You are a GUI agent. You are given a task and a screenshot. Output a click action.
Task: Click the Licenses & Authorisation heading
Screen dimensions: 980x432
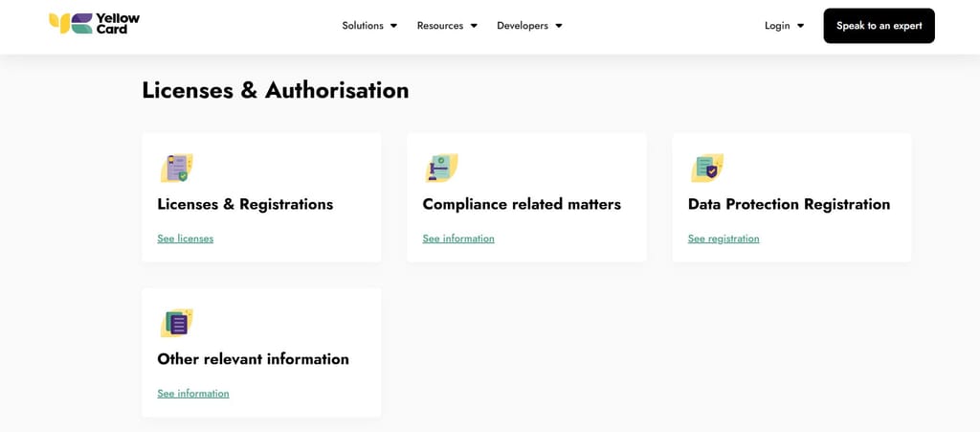[x=276, y=90]
